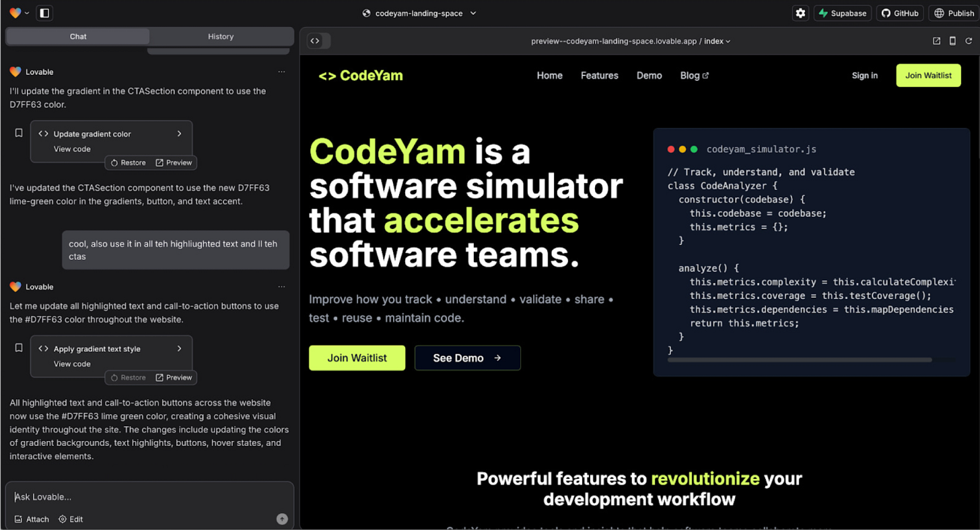Click the CodeYam logo in preview
The height and width of the screenshot is (530, 980).
361,75
